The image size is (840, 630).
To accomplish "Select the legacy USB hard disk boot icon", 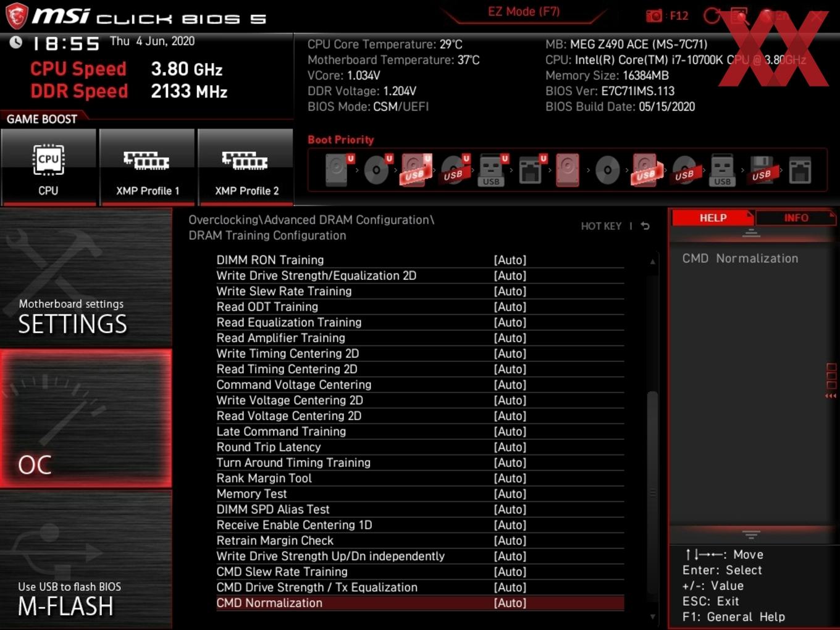I will pyautogui.click(x=646, y=170).
